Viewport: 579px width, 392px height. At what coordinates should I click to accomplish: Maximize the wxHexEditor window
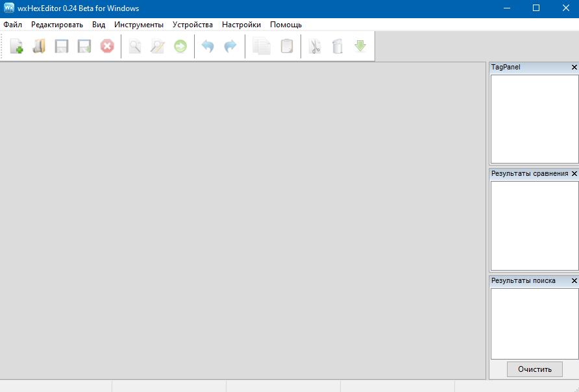click(536, 8)
